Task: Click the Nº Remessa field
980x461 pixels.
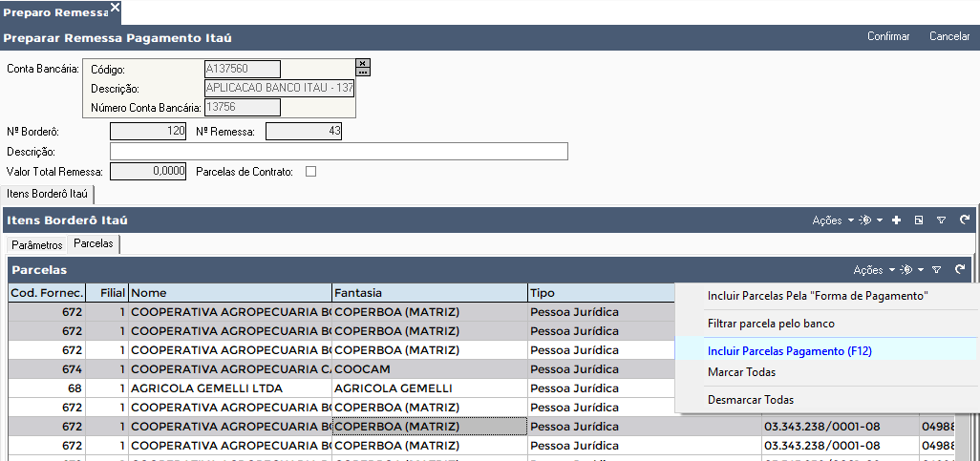Action: tap(304, 131)
